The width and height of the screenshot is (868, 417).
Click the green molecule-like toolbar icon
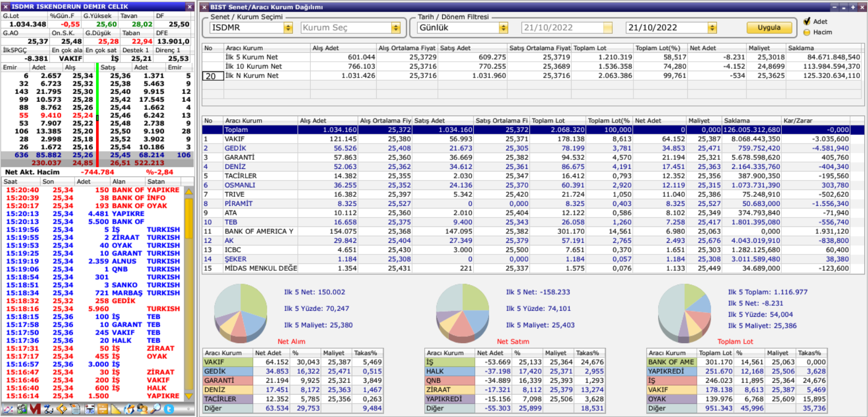coord(22,409)
